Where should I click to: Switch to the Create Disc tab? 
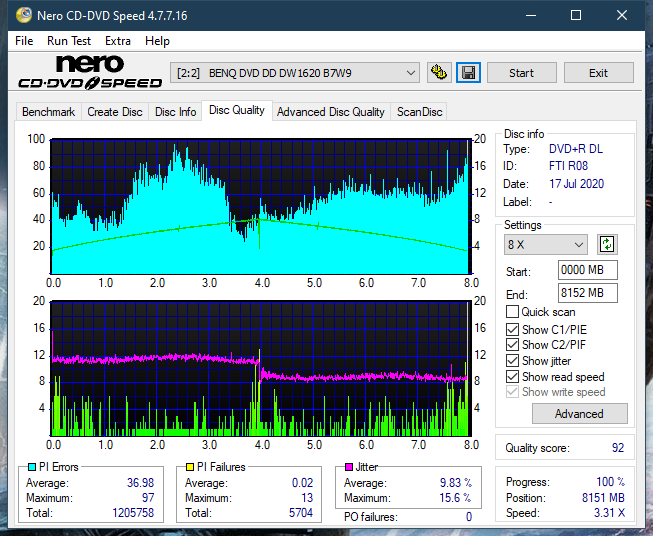pos(115,112)
